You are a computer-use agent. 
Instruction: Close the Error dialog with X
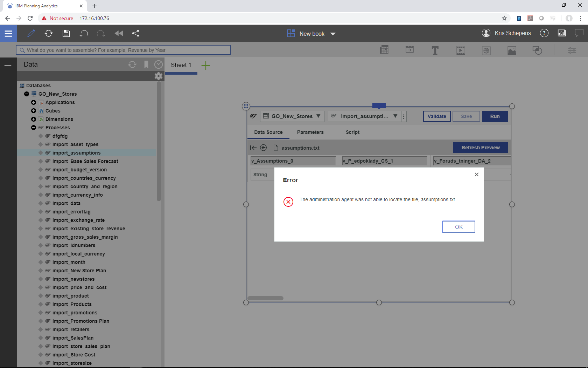click(476, 175)
